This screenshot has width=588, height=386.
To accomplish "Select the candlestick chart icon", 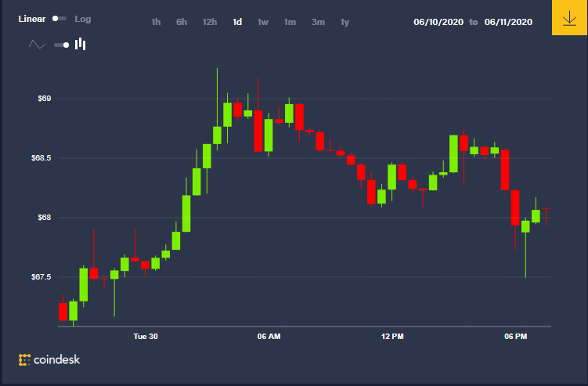I will [80, 44].
